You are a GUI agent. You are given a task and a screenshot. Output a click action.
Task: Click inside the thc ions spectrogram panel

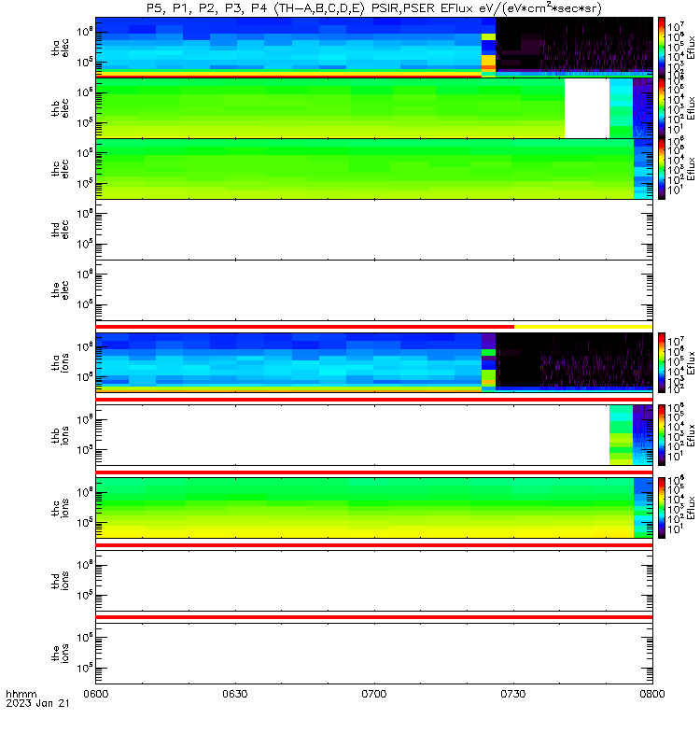pyautogui.click(x=374, y=508)
